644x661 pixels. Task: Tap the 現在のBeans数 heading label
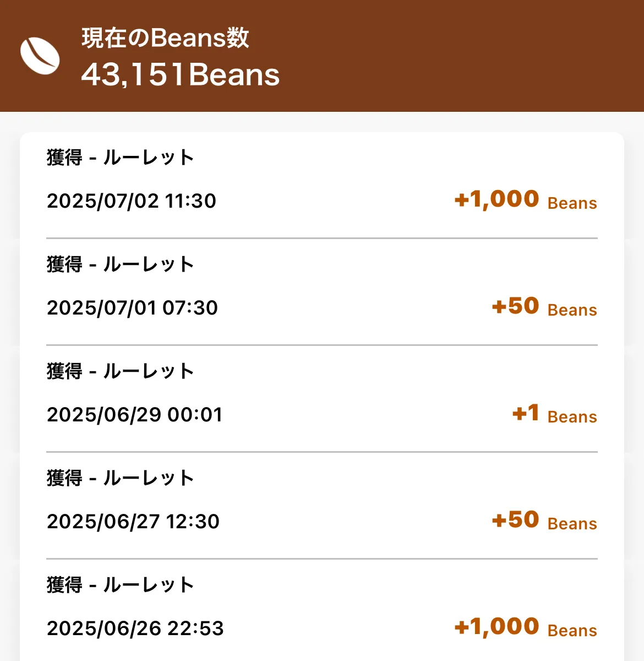[x=165, y=39]
